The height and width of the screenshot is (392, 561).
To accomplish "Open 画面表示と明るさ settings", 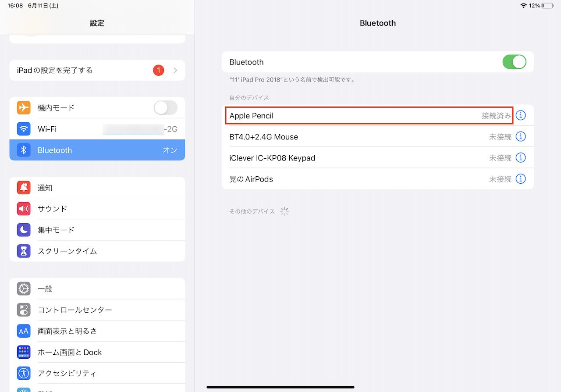I will [x=97, y=331].
